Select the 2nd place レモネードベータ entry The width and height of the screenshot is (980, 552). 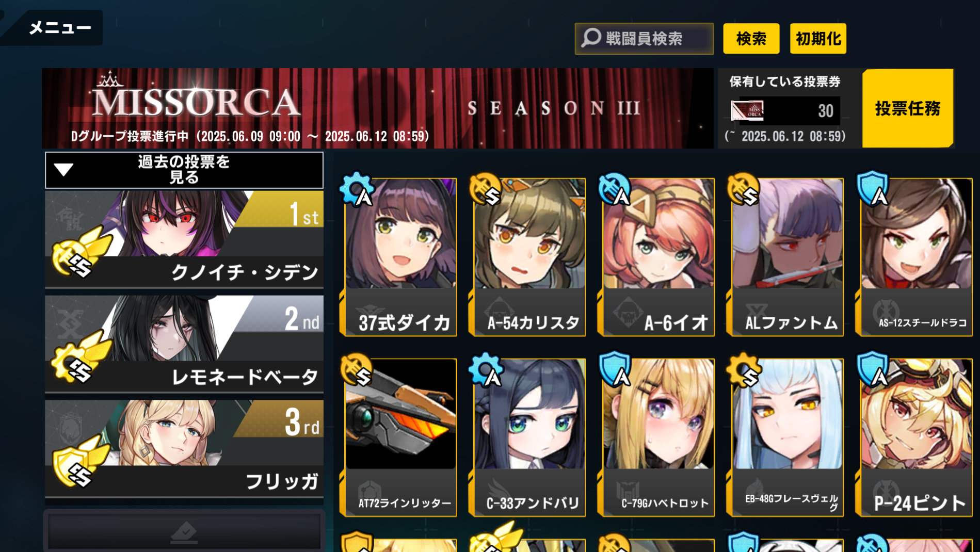coord(184,344)
